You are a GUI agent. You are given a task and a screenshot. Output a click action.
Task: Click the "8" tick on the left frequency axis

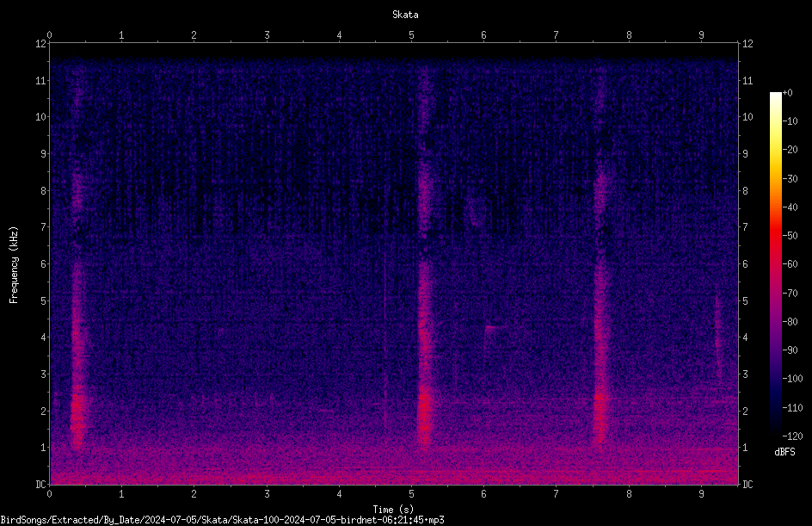(44, 191)
